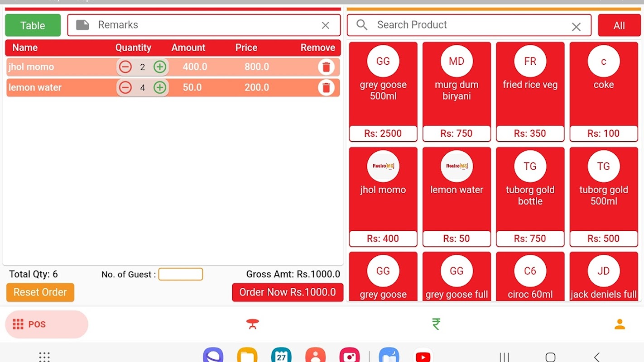Click the c avatar on the coke card
This screenshot has width=644, height=362.
pyautogui.click(x=604, y=61)
